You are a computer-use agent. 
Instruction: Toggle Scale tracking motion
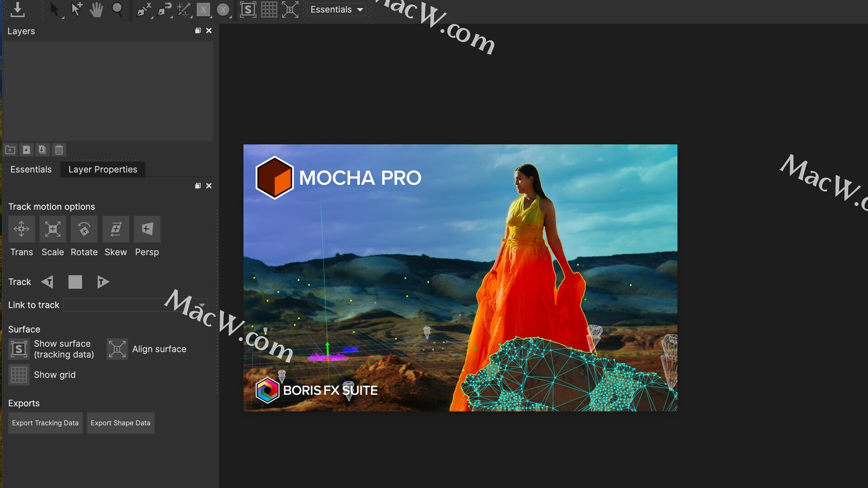[53, 229]
